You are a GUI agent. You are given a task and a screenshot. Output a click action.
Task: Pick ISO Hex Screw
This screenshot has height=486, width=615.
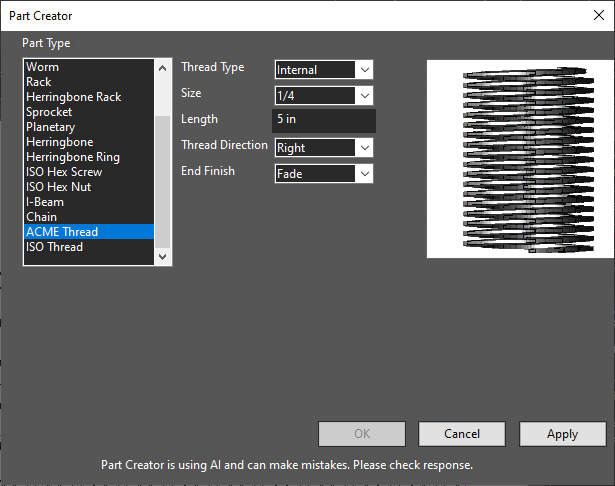click(x=89, y=172)
